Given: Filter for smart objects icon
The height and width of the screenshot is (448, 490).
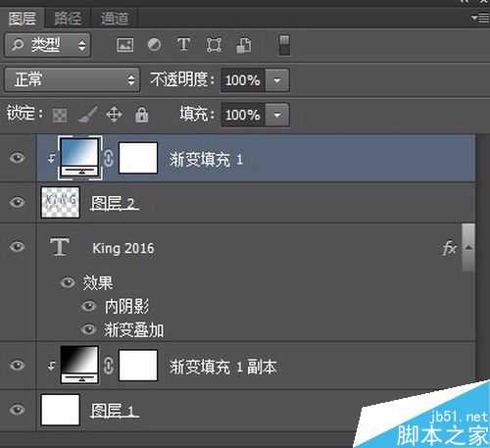Looking at the screenshot, I should pyautogui.click(x=244, y=45).
